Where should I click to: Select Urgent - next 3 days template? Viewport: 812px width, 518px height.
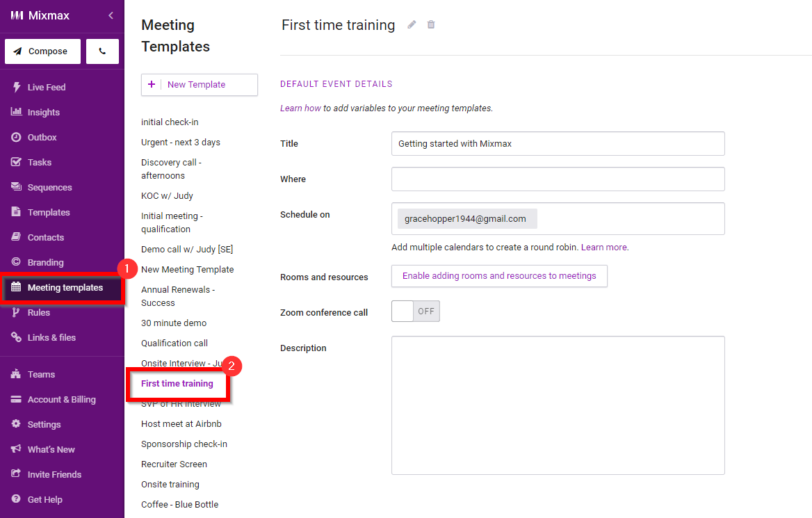[181, 143]
